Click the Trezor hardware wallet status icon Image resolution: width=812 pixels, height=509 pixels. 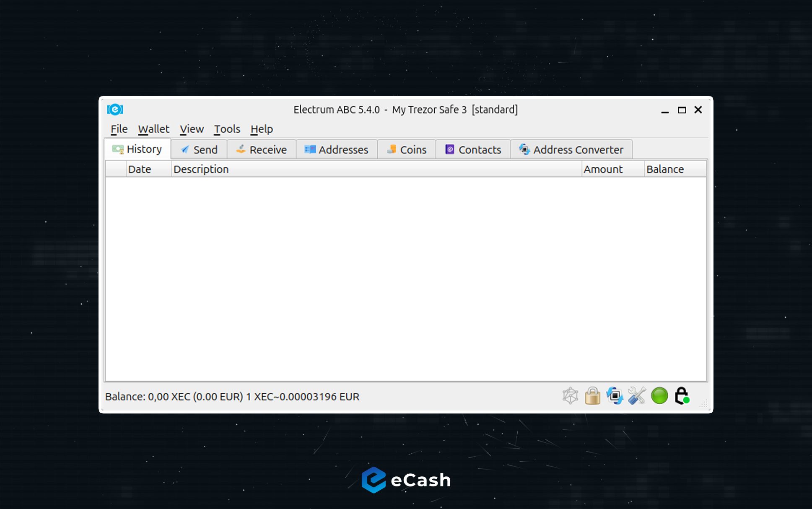point(682,396)
